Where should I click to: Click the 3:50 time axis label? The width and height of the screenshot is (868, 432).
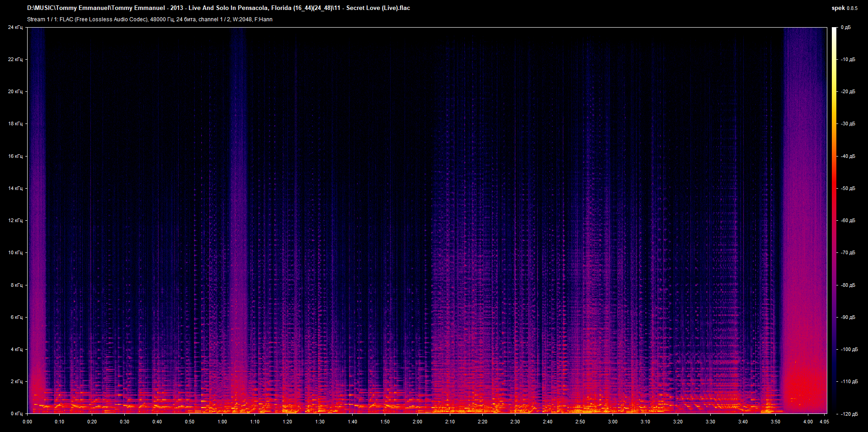(x=775, y=422)
